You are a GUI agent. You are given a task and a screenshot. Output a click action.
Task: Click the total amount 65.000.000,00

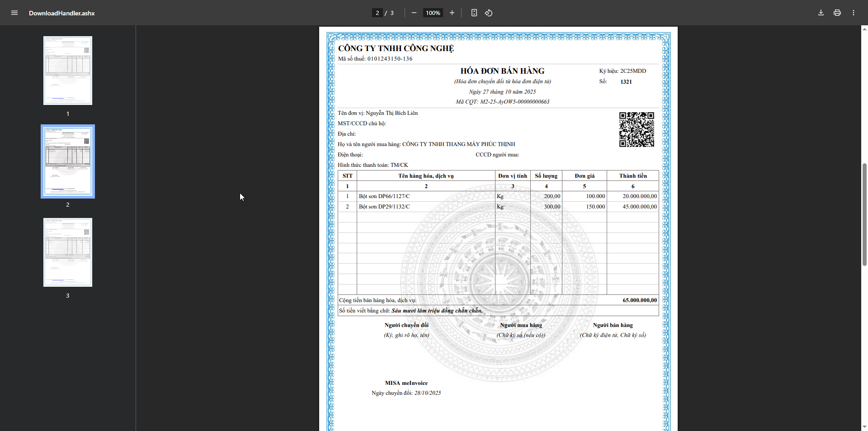[x=639, y=300]
